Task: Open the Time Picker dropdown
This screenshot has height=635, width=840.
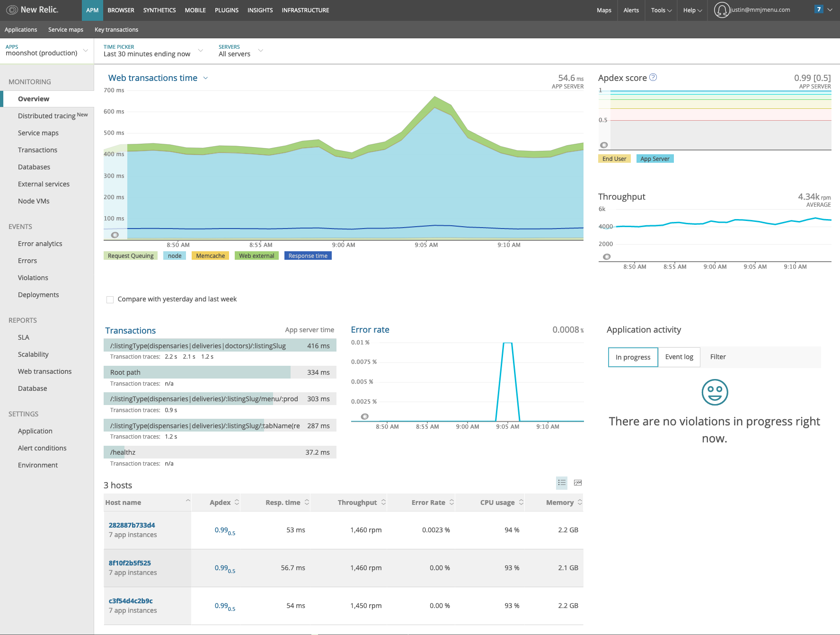Action: 153,51
